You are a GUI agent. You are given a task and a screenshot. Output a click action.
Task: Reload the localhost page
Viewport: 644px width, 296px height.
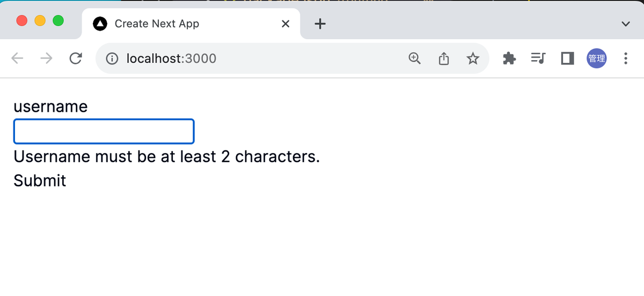76,59
